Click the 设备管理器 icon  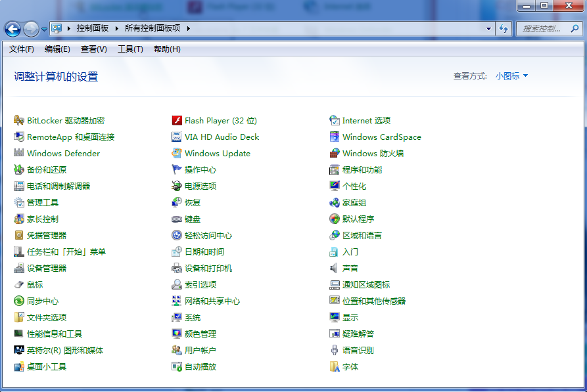[x=18, y=268]
